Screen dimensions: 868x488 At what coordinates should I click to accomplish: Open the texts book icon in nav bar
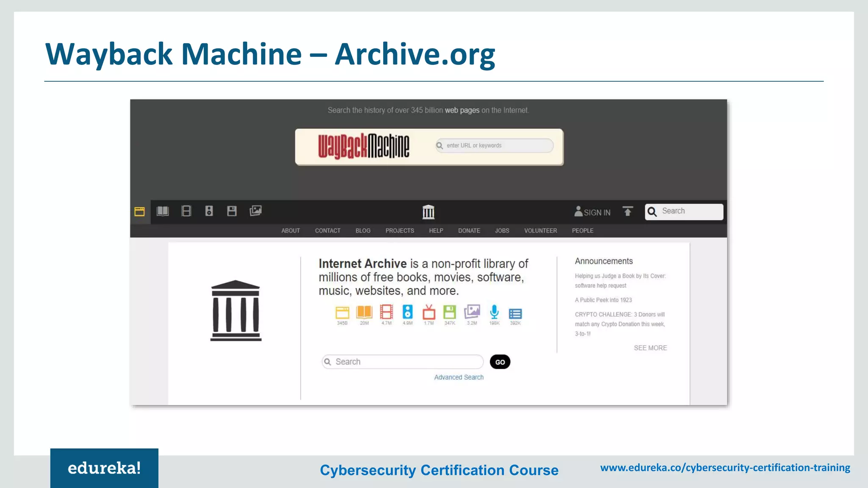click(163, 211)
